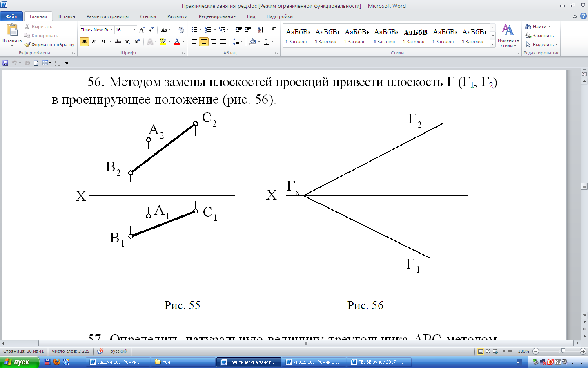Open the font name dropdown Times New Roman

111,30
